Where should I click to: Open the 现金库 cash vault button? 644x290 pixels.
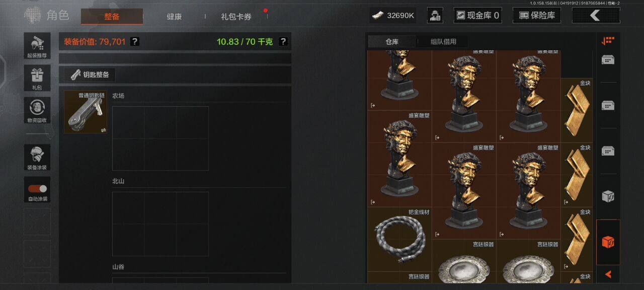point(477,15)
